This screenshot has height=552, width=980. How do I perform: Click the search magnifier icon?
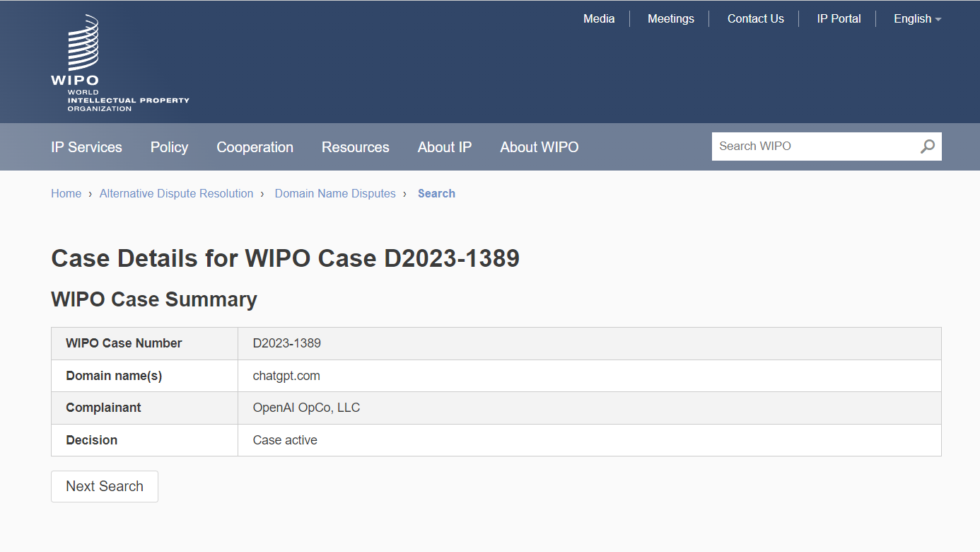[927, 146]
